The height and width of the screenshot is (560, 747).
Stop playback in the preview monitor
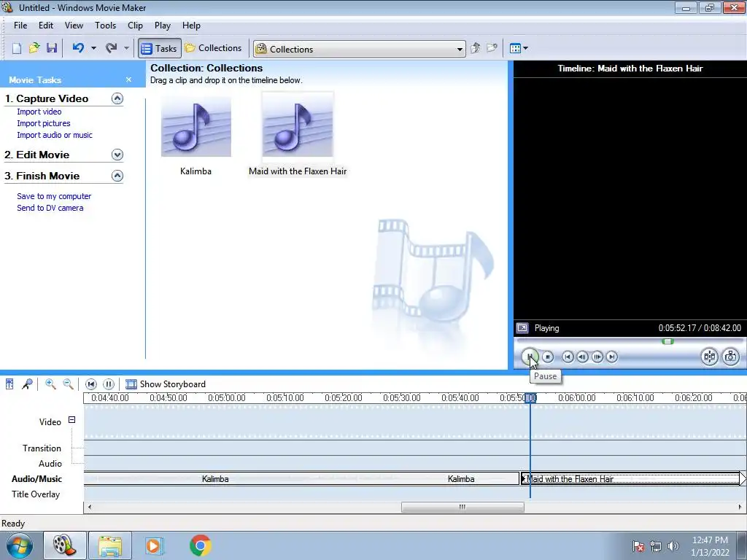point(548,357)
